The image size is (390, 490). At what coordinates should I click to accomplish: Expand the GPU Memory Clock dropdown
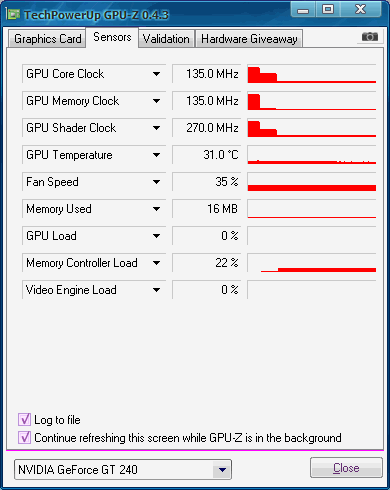point(156,101)
